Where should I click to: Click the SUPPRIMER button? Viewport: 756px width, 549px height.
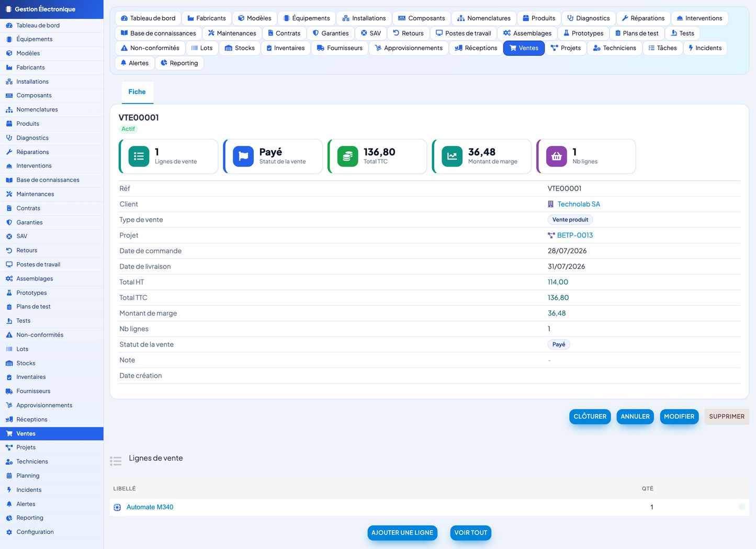click(727, 417)
